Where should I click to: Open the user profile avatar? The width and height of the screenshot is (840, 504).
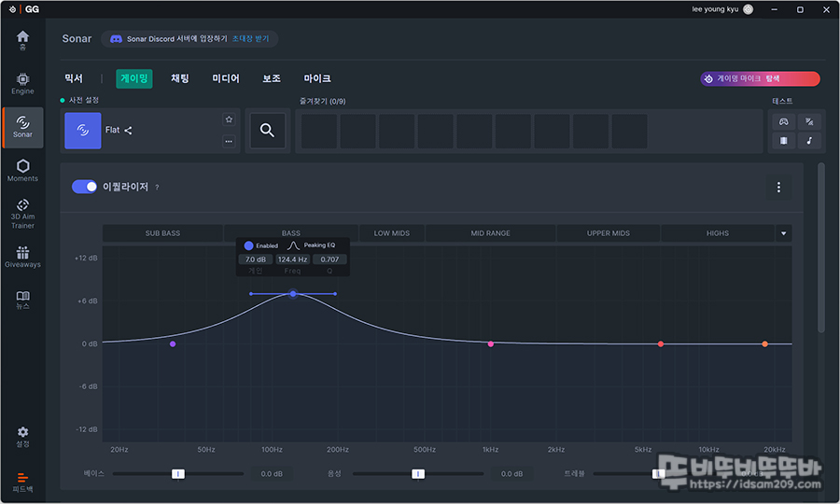pyautogui.click(x=748, y=9)
